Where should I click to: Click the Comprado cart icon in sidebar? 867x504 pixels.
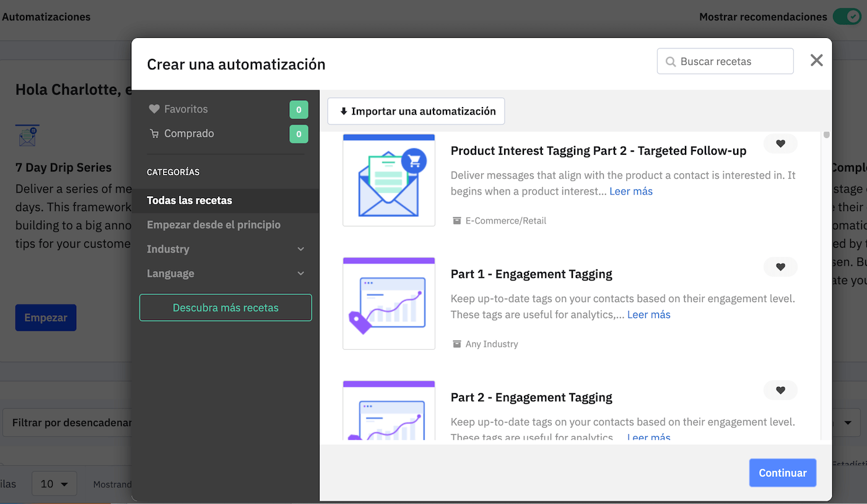pos(154,133)
